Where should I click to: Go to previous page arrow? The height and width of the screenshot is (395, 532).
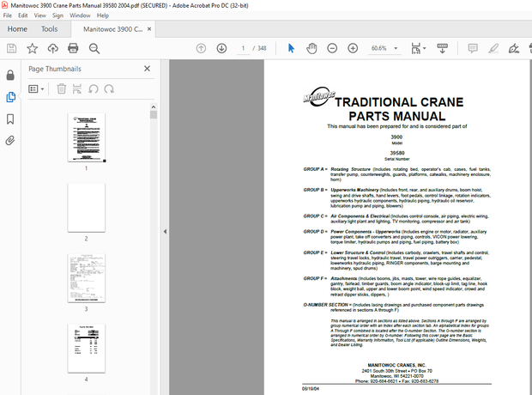201,49
